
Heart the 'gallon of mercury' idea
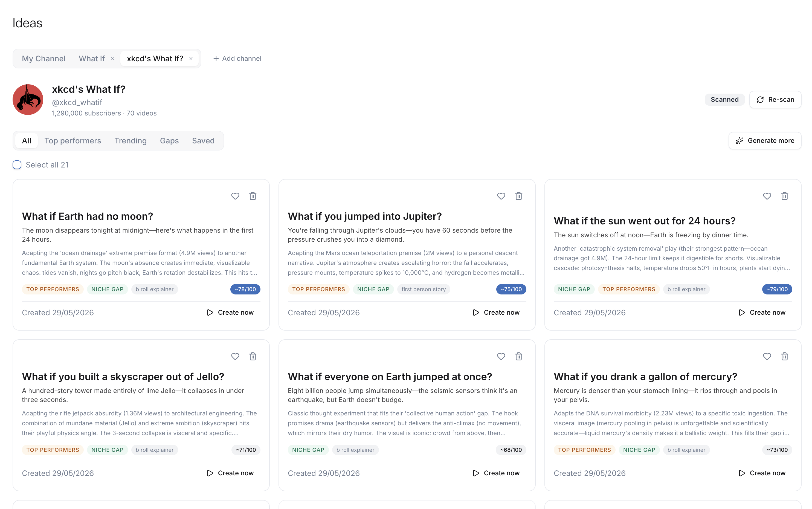(x=767, y=356)
